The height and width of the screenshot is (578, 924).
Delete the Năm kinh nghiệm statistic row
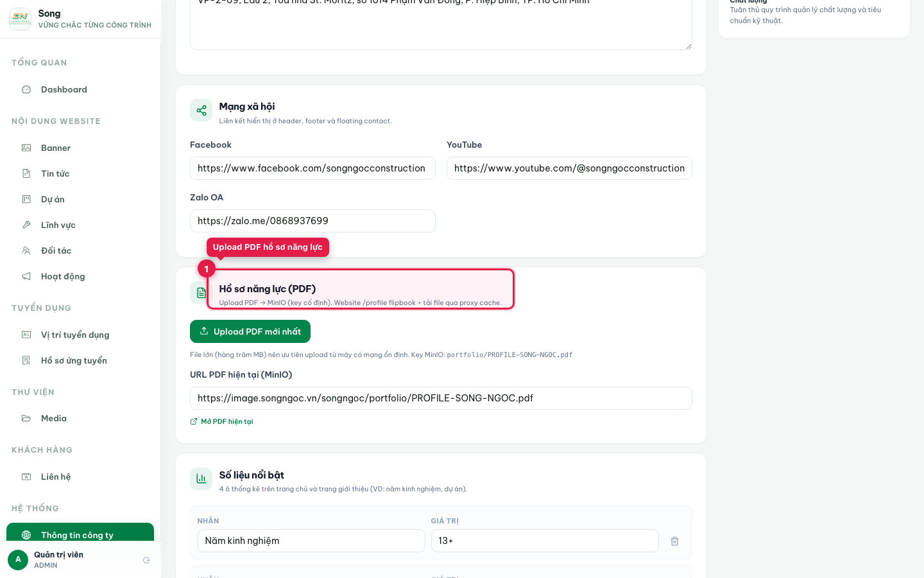675,541
